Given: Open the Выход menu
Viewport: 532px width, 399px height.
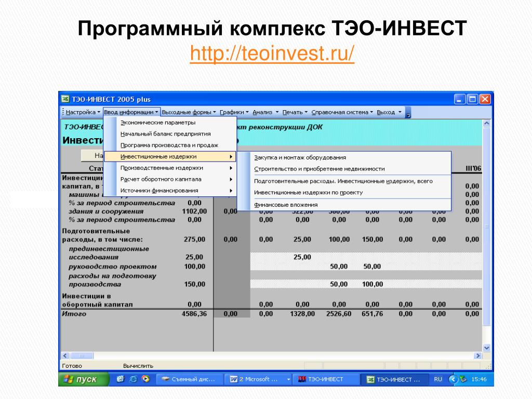Looking at the screenshot, I should pos(389,112).
